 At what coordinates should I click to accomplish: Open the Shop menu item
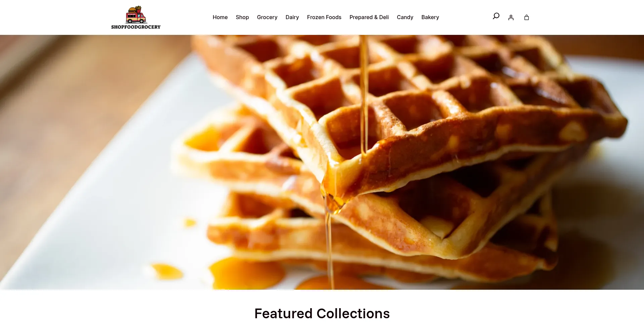[242, 17]
